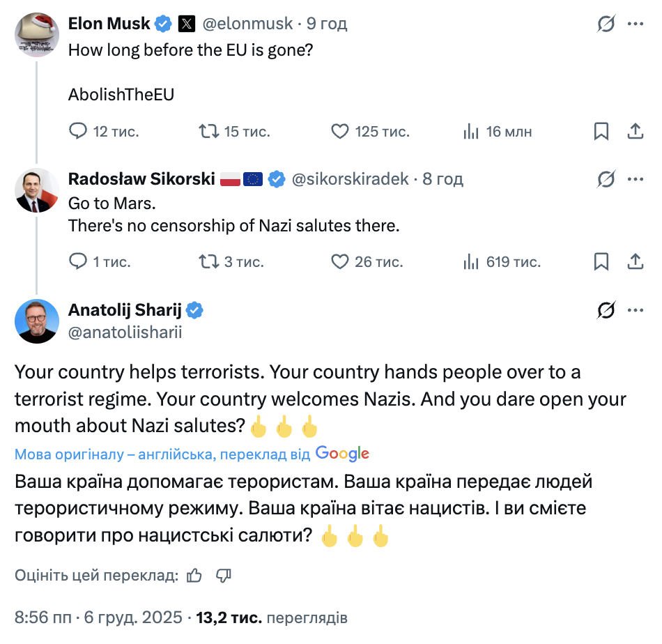
Task: Bookmark Elon Musk's tweet
Action: [x=601, y=131]
